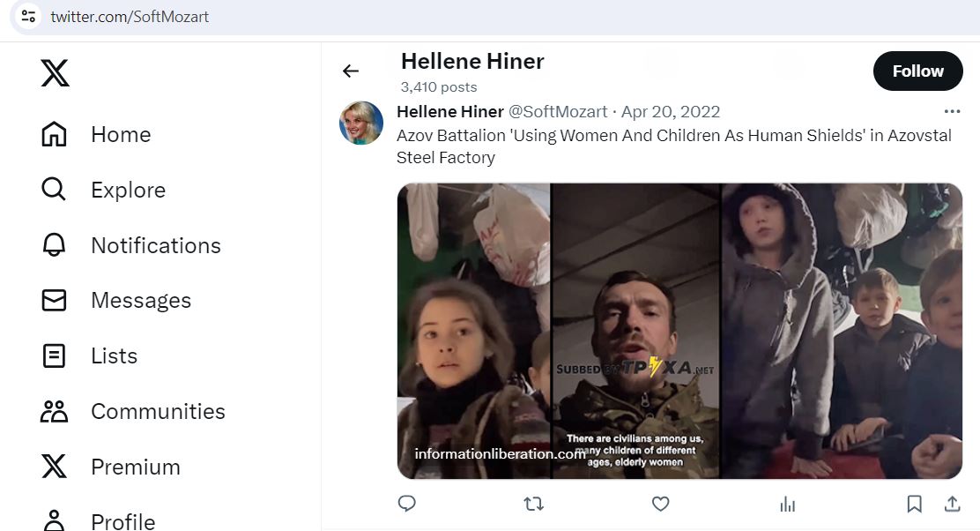Like the post with the heart icon
Viewport: 980px width, 531px height.
661,504
